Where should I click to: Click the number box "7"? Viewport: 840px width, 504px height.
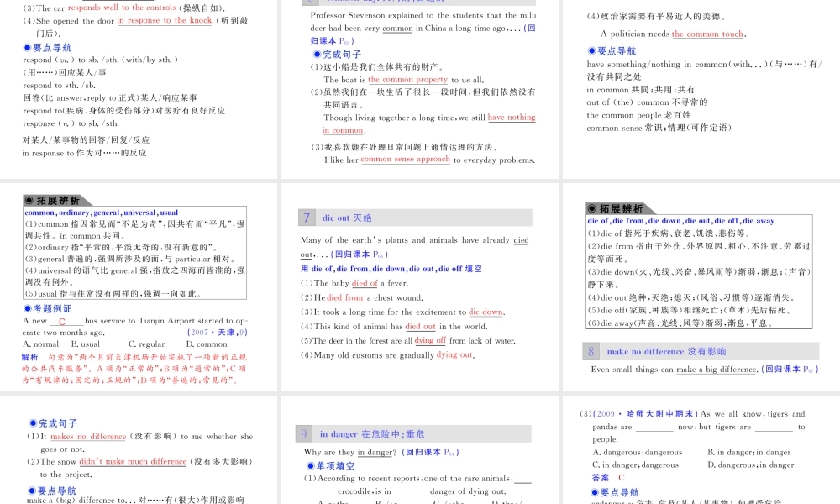point(307,218)
